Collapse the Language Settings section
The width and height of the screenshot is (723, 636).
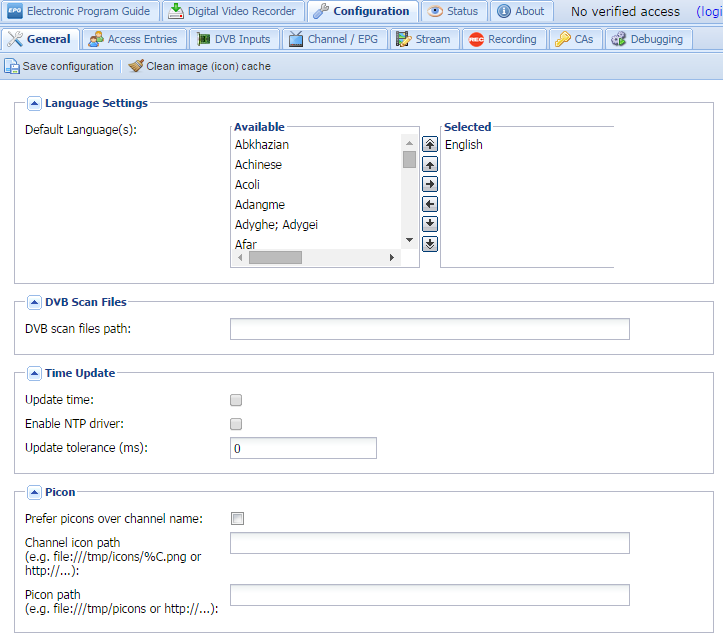(34, 103)
